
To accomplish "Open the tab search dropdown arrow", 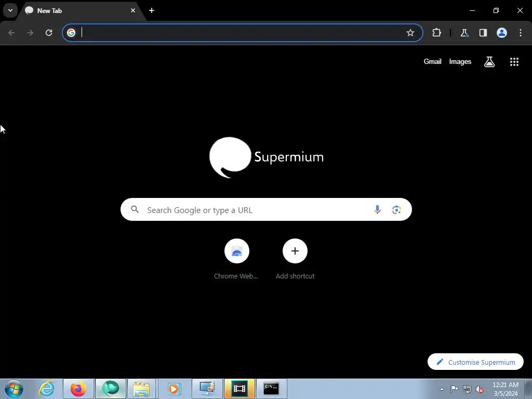I will 10,10.
